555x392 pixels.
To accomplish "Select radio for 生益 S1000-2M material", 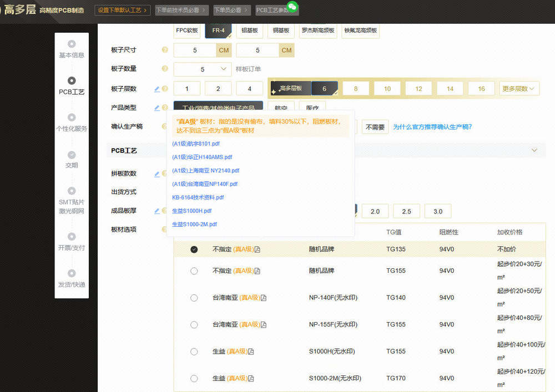I will (x=194, y=379).
